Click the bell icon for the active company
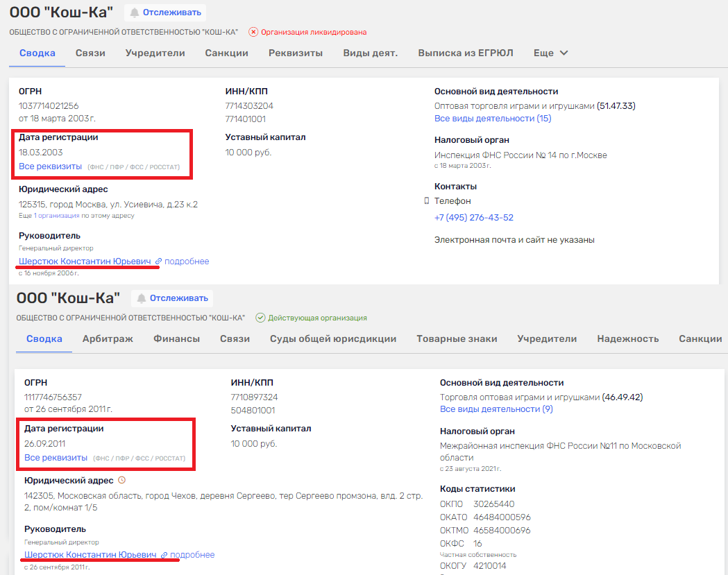 click(142, 298)
